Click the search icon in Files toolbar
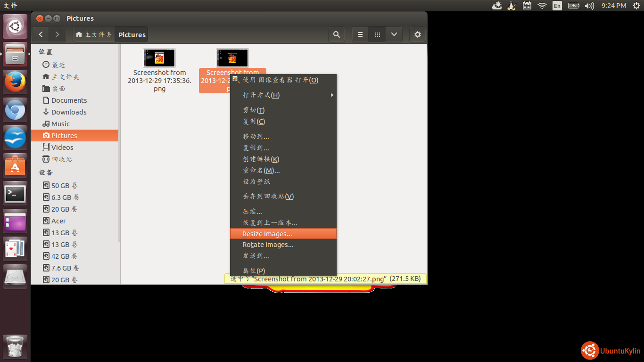644x362 pixels. (336, 34)
